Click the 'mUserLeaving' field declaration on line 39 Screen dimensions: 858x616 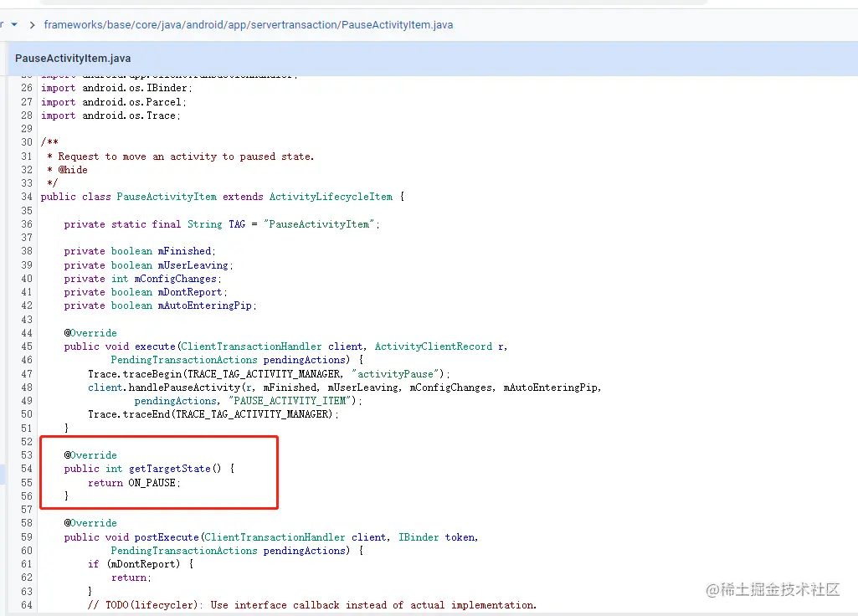[193, 264]
